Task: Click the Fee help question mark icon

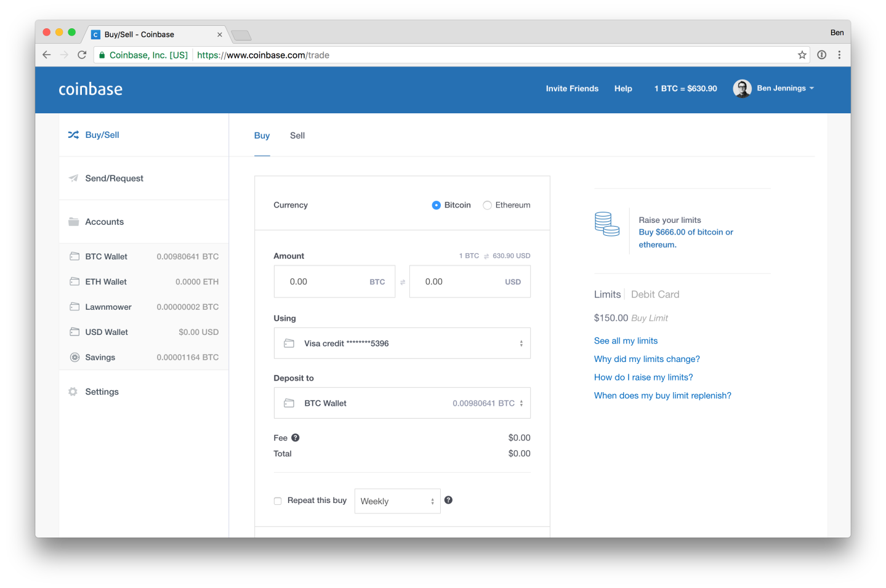Action: click(x=295, y=438)
